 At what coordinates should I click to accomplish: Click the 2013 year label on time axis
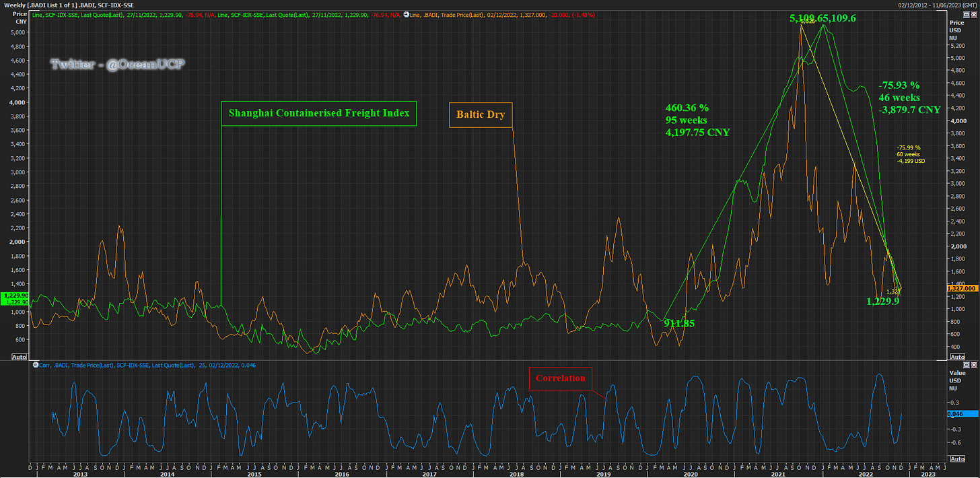coord(79,473)
